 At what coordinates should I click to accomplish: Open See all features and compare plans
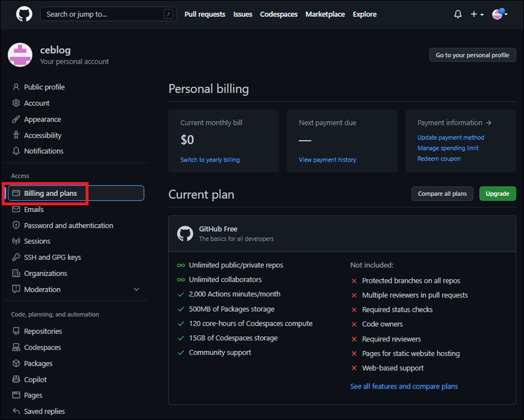tap(403, 386)
